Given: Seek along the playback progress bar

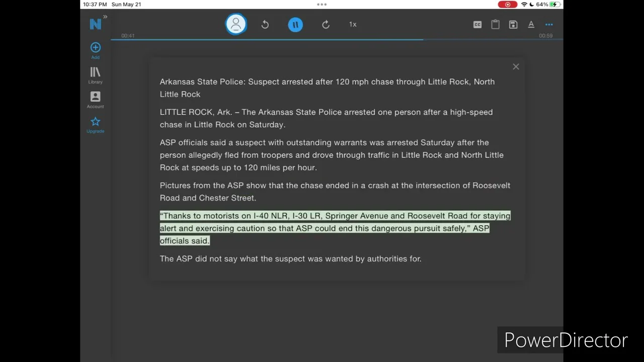Looking at the screenshot, I should (337, 39).
